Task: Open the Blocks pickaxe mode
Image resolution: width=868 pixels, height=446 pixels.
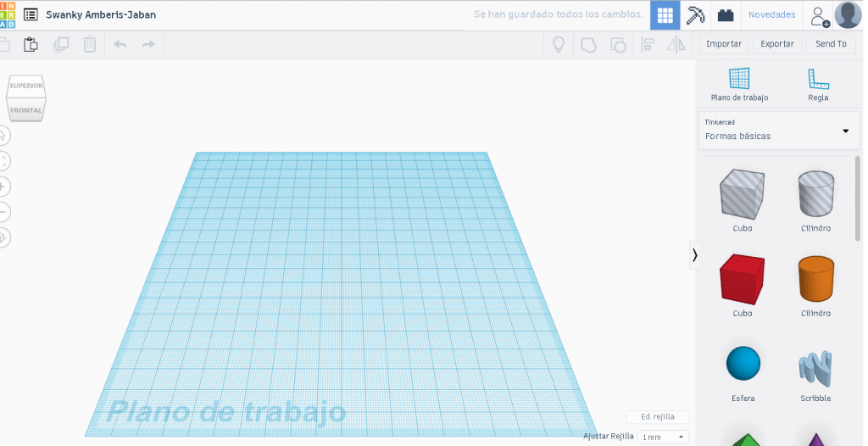Action: (x=695, y=15)
